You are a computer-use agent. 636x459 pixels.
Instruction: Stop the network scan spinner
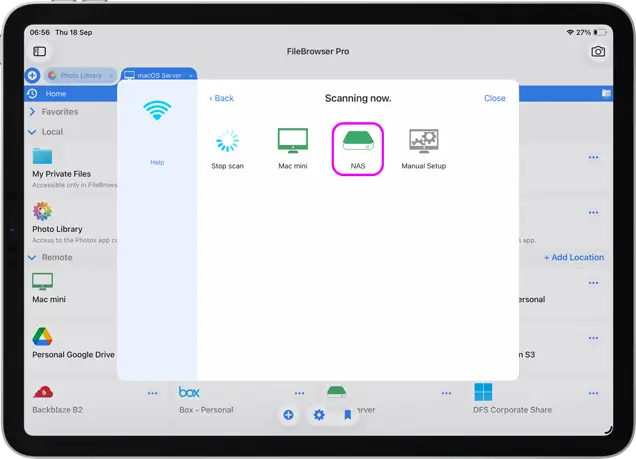[227, 145]
